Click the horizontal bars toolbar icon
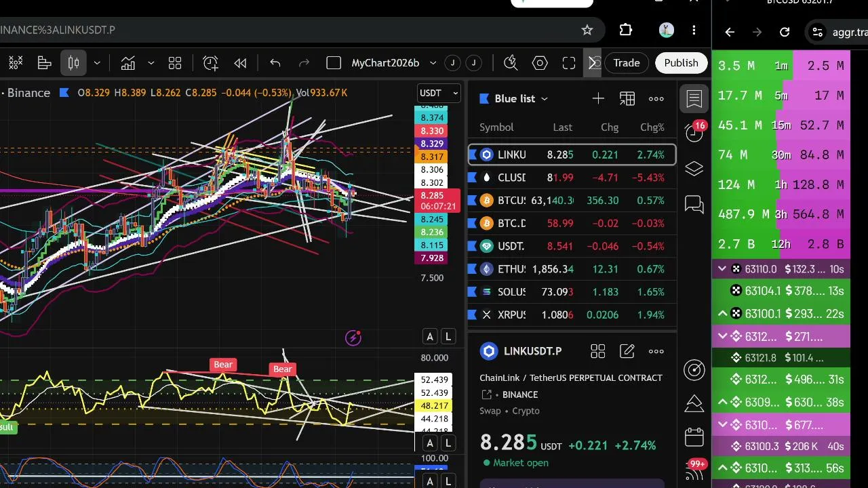This screenshot has height=488, width=868. (45, 63)
